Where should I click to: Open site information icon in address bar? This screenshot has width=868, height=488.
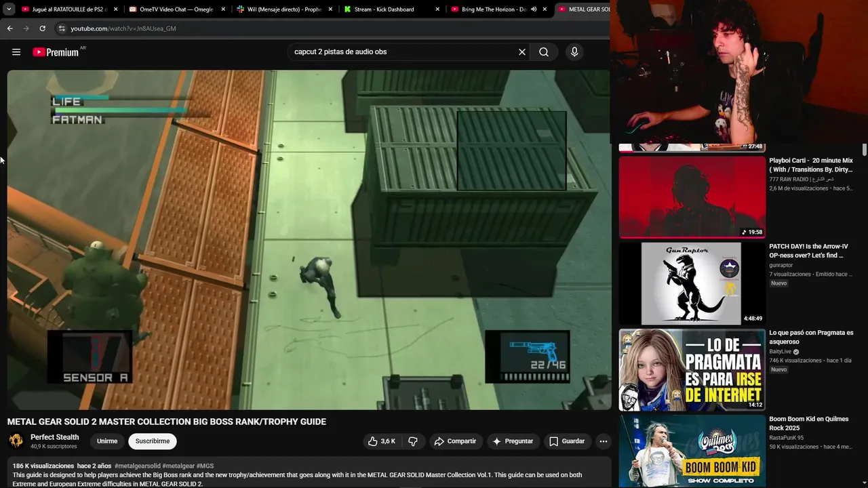click(x=61, y=28)
